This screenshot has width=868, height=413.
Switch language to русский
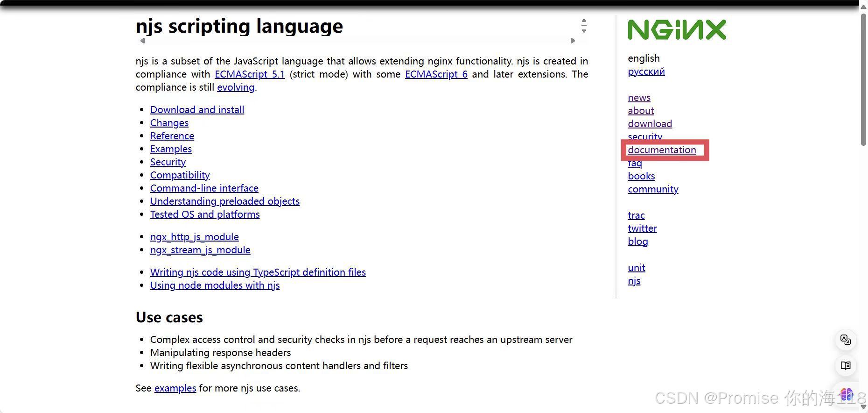(x=646, y=71)
